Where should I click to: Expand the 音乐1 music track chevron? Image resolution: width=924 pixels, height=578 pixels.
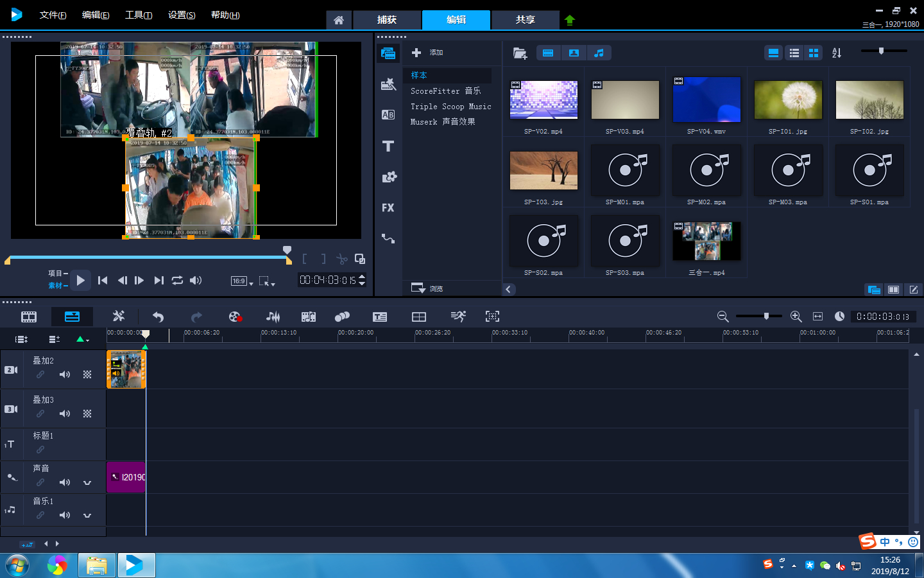87,515
